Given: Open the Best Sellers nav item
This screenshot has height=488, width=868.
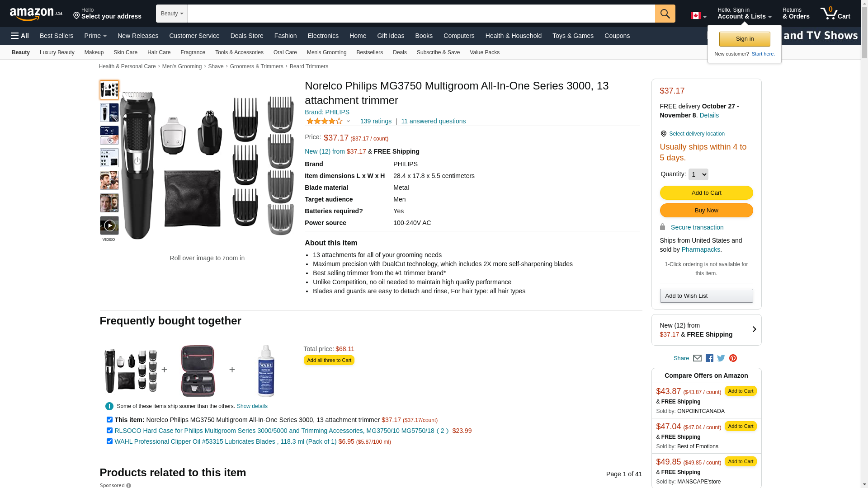Looking at the screenshot, I should [x=57, y=36].
